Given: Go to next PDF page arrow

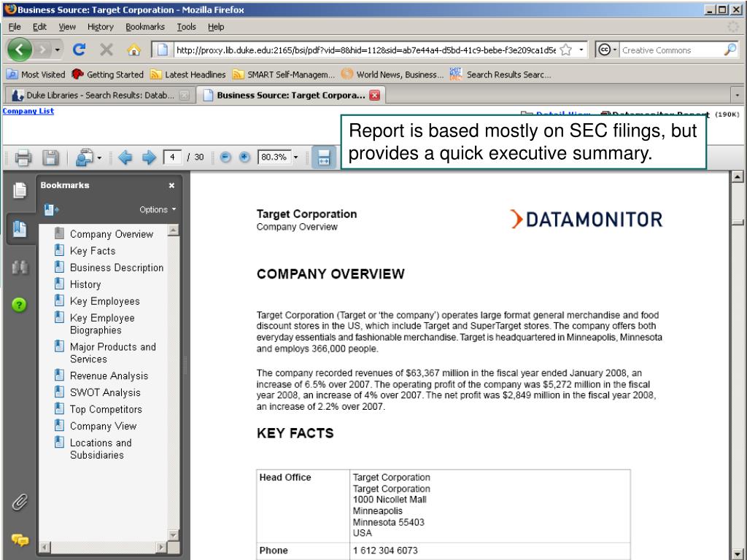Looking at the screenshot, I should pyautogui.click(x=149, y=157).
